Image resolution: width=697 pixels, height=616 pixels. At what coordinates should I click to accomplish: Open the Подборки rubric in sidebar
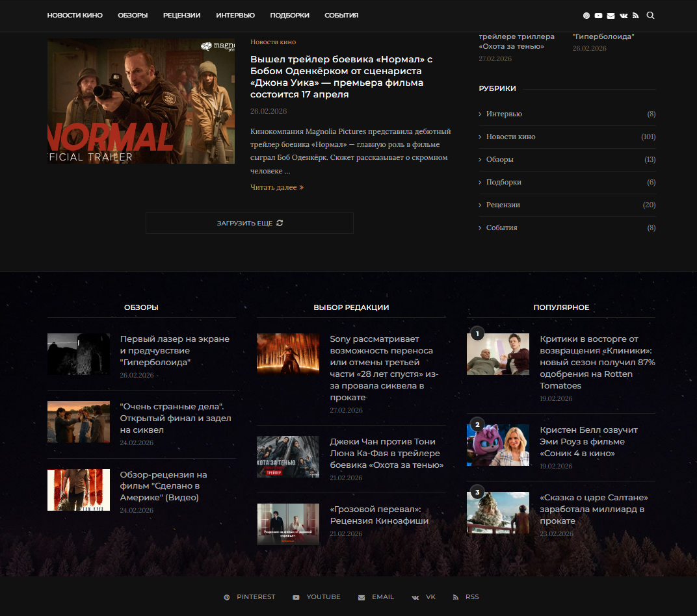[504, 182]
